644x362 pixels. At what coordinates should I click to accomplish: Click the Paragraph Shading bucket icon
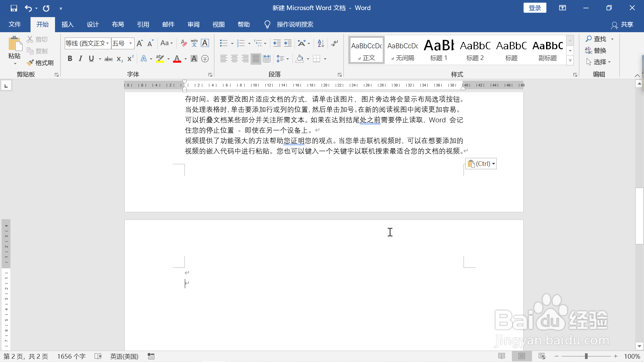300,59
